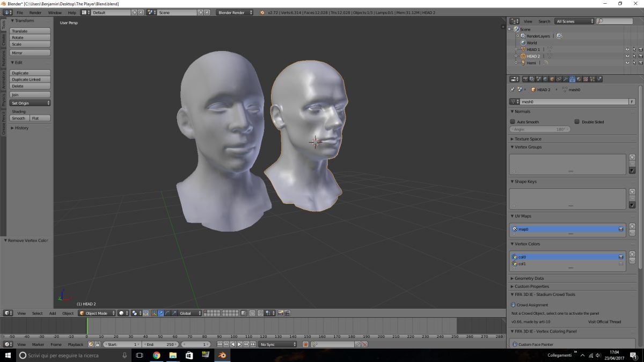This screenshot has width=644, height=362.
Task: Click the Smooth shading button
Action: (x=19, y=118)
